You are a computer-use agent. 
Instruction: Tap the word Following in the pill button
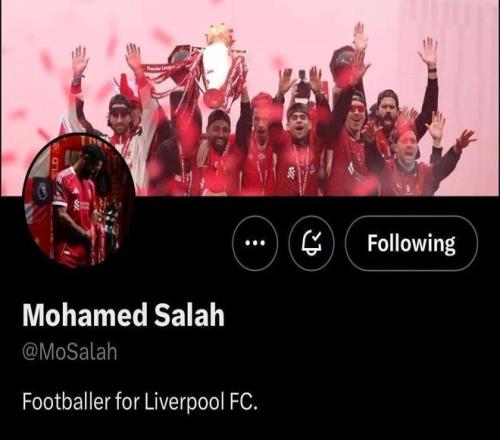[x=411, y=244]
